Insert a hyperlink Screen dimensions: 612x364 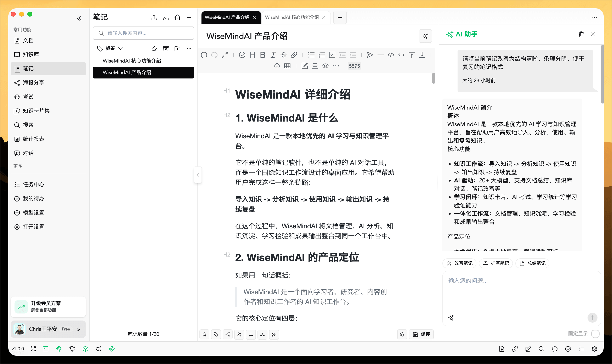tap(294, 55)
